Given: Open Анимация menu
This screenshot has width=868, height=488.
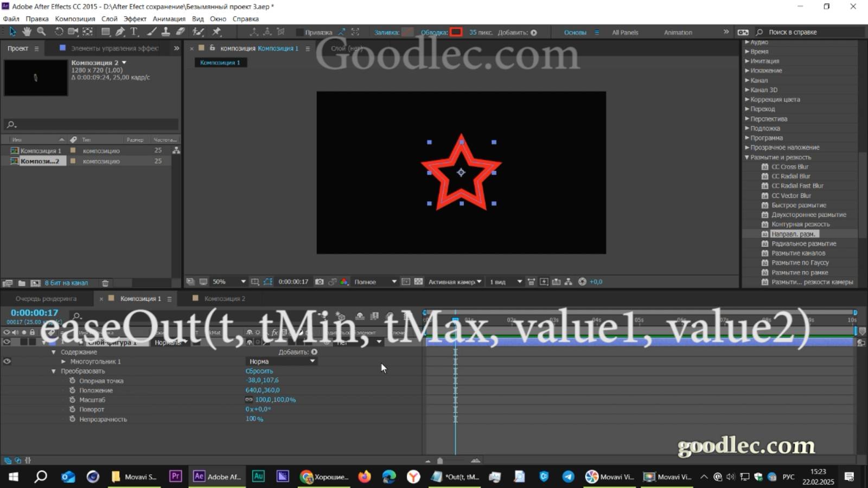Looking at the screenshot, I should tap(169, 18).
